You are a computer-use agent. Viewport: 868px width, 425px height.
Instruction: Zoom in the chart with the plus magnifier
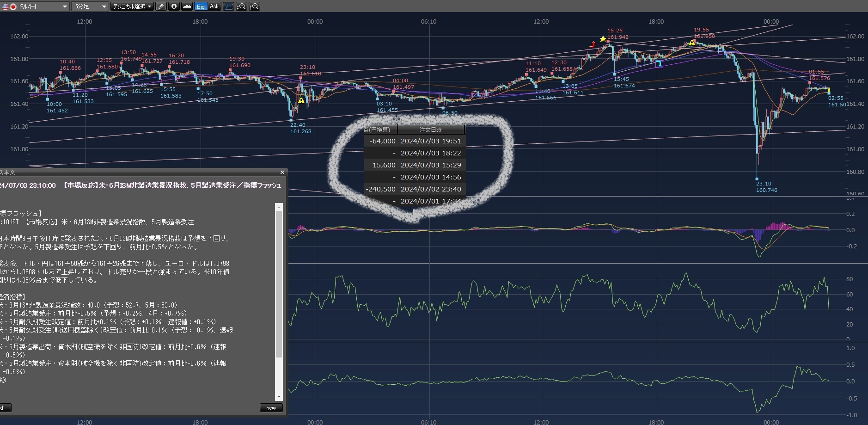pos(254,6)
